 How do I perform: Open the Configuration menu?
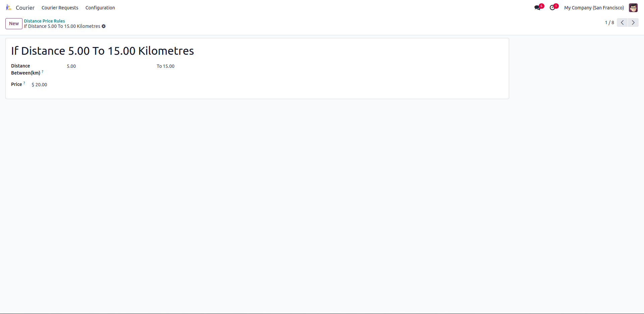(x=100, y=8)
